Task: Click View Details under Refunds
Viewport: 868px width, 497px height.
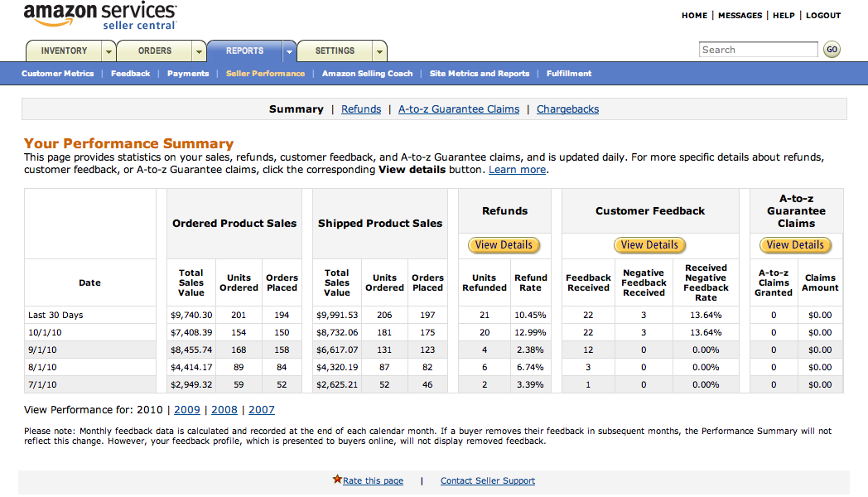Action: click(504, 245)
